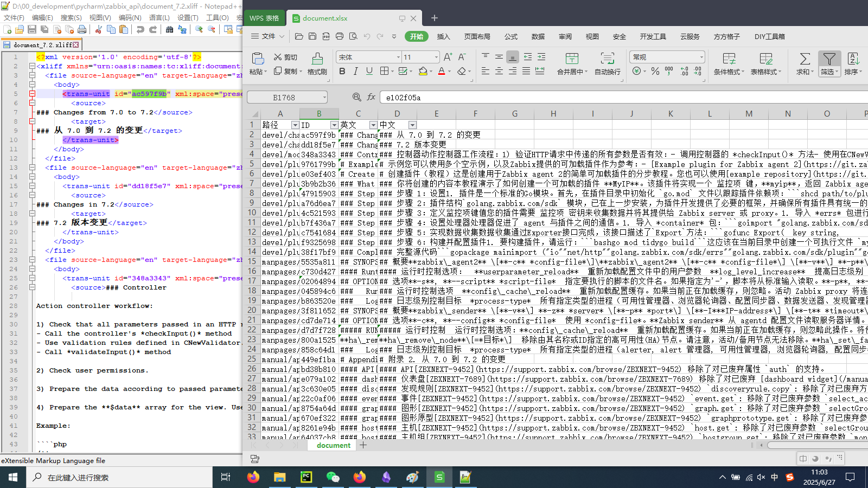The image size is (868, 488).
Task: Open print preview in WPS quick toolbar
Action: pyautogui.click(x=353, y=36)
